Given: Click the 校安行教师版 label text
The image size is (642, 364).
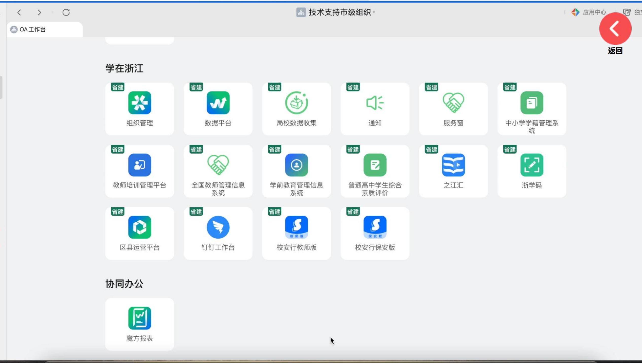Looking at the screenshot, I should click(296, 248).
